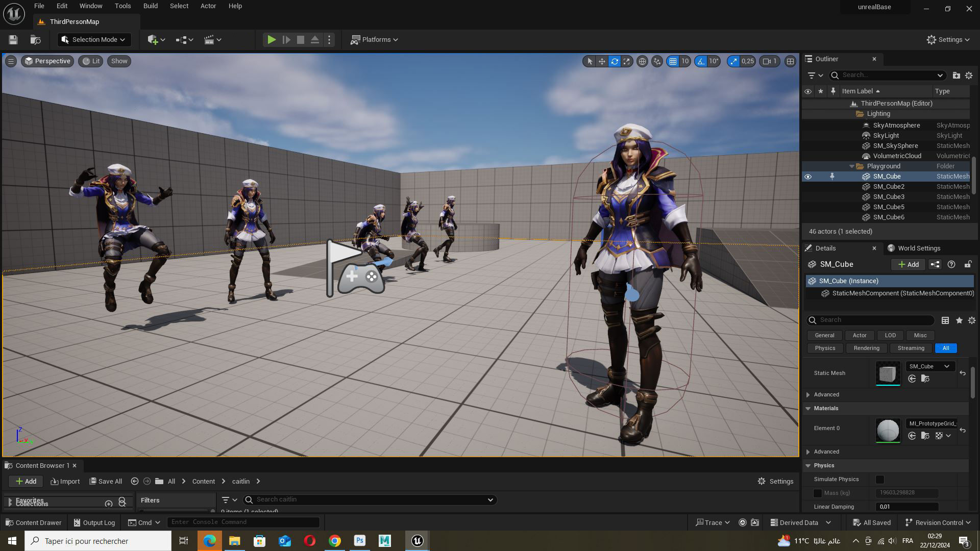The image size is (980, 551).
Task: Click Lit view mode button
Action: [91, 61]
